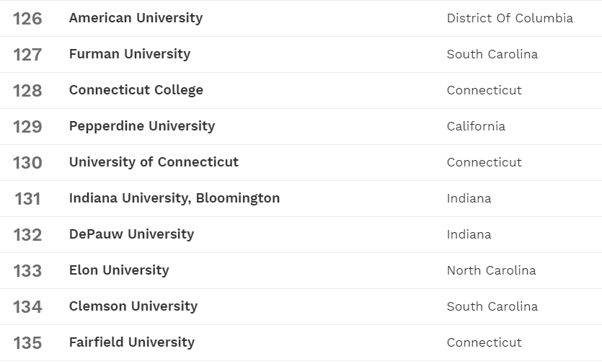Select Pepperdine University

point(142,126)
